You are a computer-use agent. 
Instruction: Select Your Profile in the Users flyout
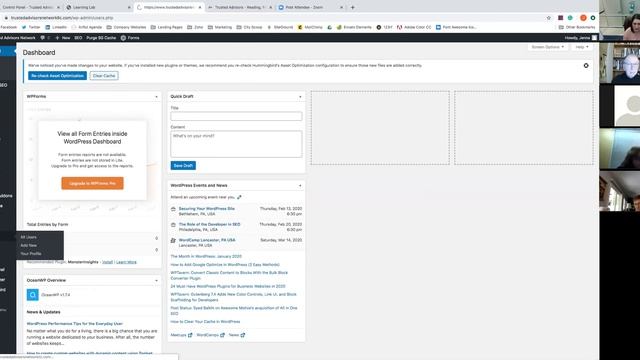pyautogui.click(x=31, y=253)
